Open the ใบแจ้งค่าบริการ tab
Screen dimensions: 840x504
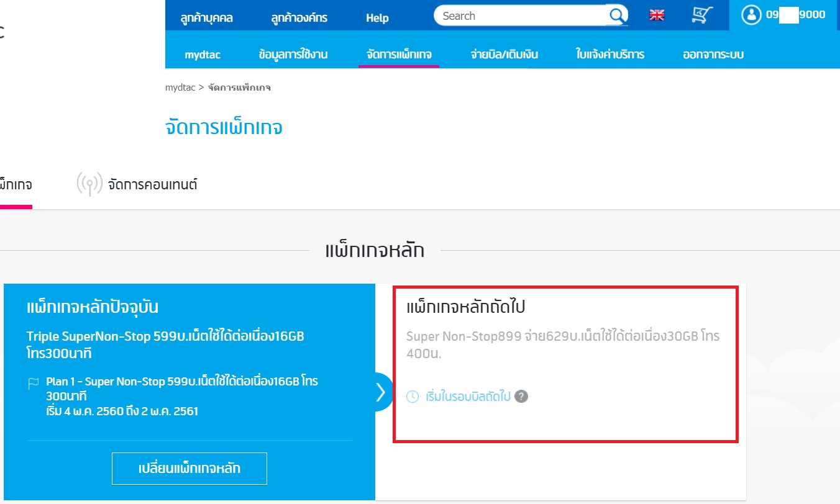pos(610,55)
